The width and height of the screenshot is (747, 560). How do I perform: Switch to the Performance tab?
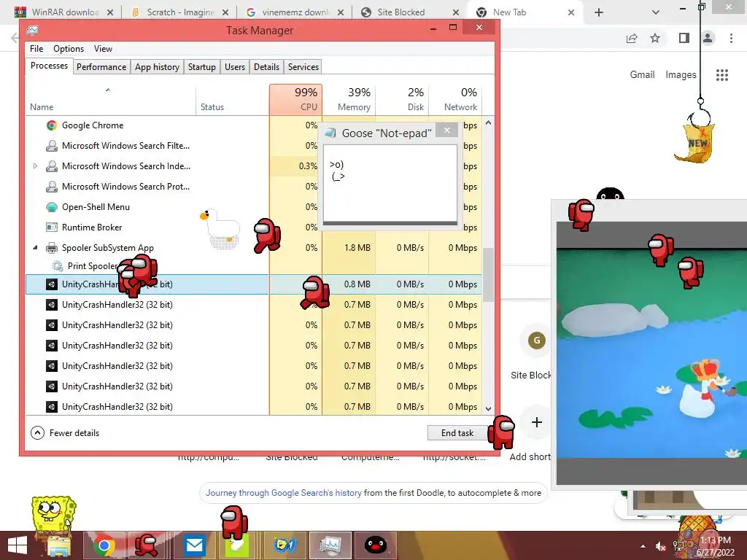(101, 67)
